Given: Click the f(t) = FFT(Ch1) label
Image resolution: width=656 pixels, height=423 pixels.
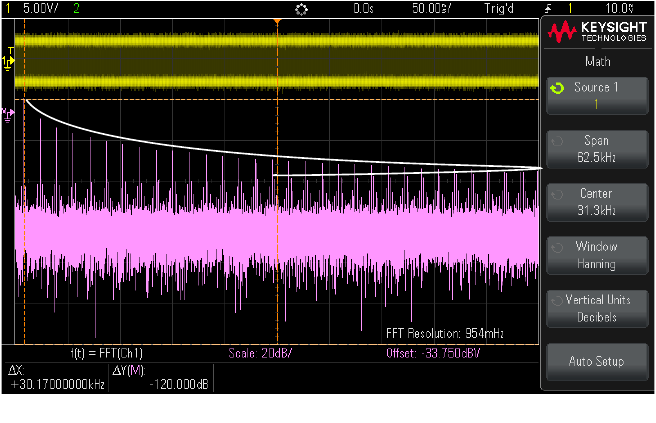Looking at the screenshot, I should [x=107, y=354].
